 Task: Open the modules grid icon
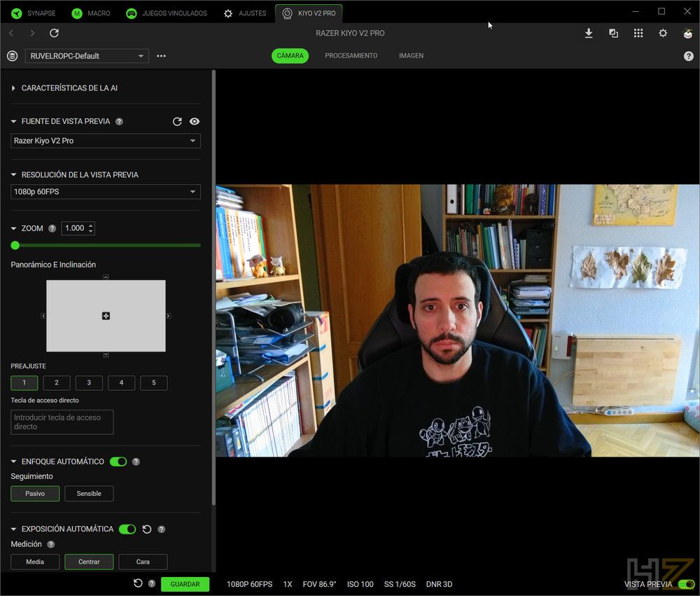point(638,33)
